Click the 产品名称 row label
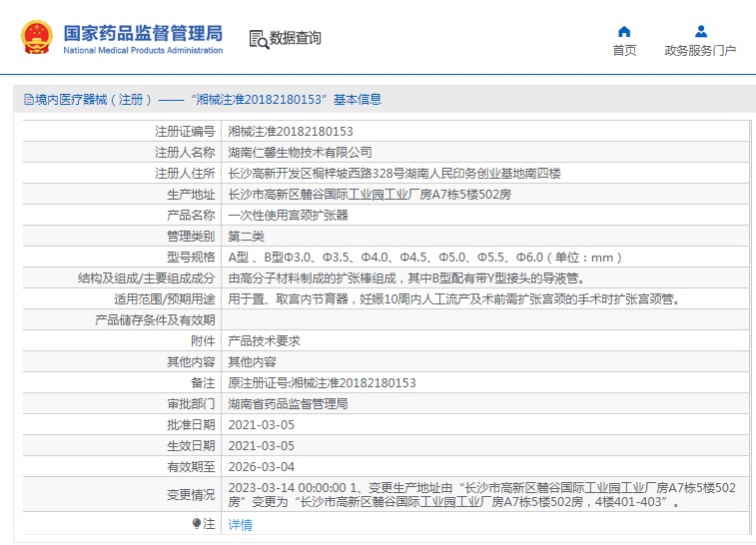Image resolution: width=756 pixels, height=545 pixels. point(191,216)
